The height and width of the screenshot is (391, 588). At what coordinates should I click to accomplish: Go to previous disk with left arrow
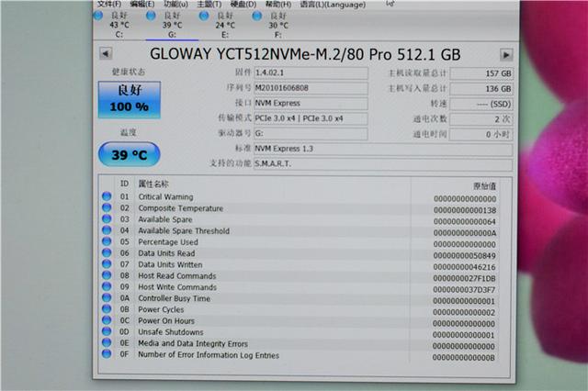tap(106, 53)
